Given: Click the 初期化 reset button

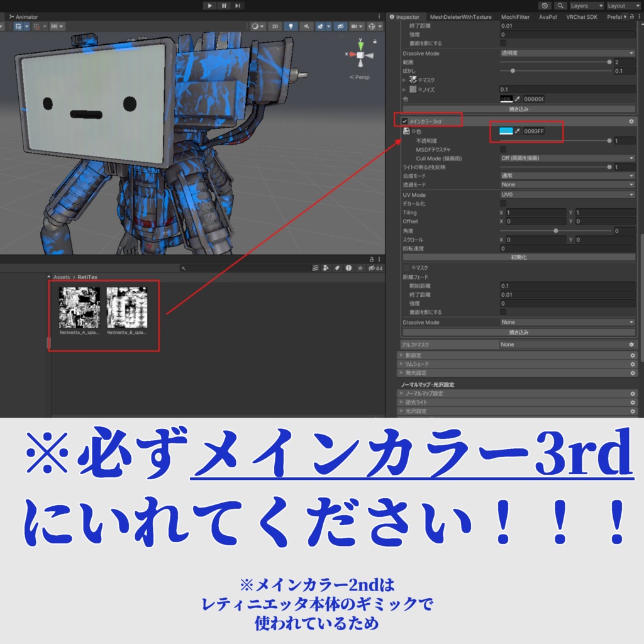Looking at the screenshot, I should (x=519, y=257).
